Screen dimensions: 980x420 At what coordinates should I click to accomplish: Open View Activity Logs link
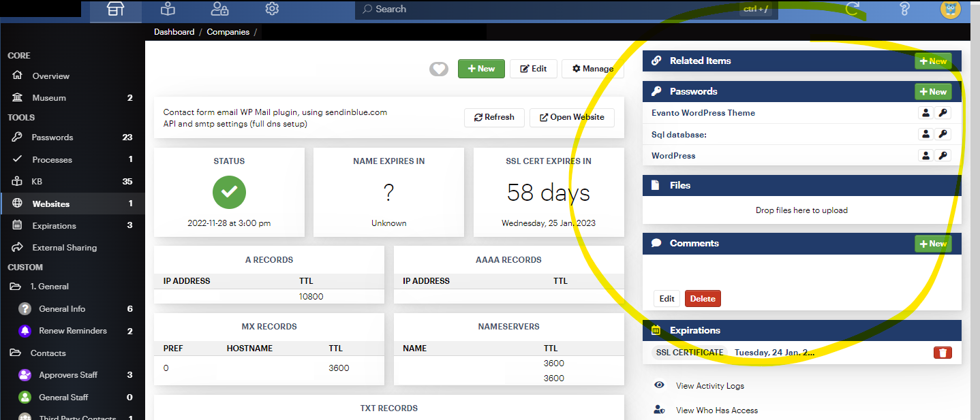click(x=710, y=386)
